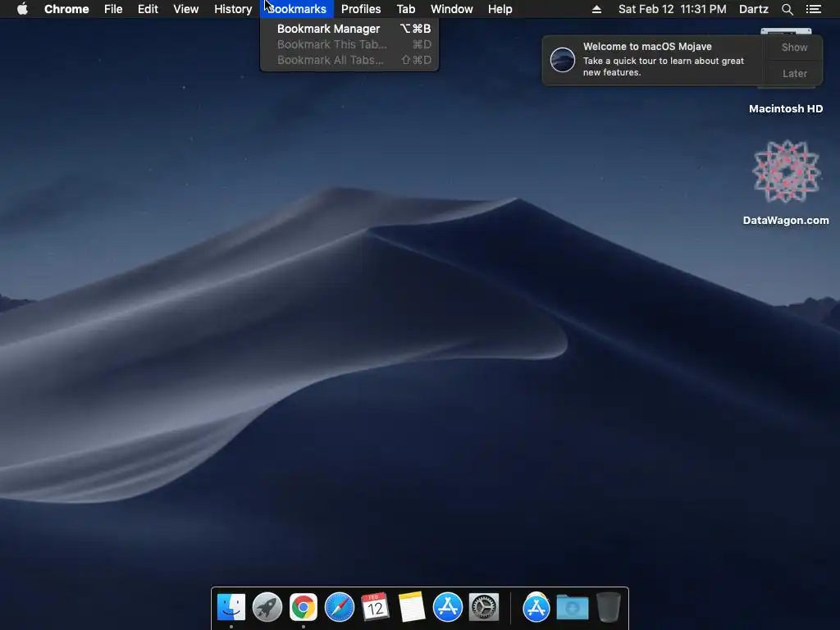The image size is (840, 630).
Task: Click the Dartz user name in the menu bar
Action: [754, 9]
